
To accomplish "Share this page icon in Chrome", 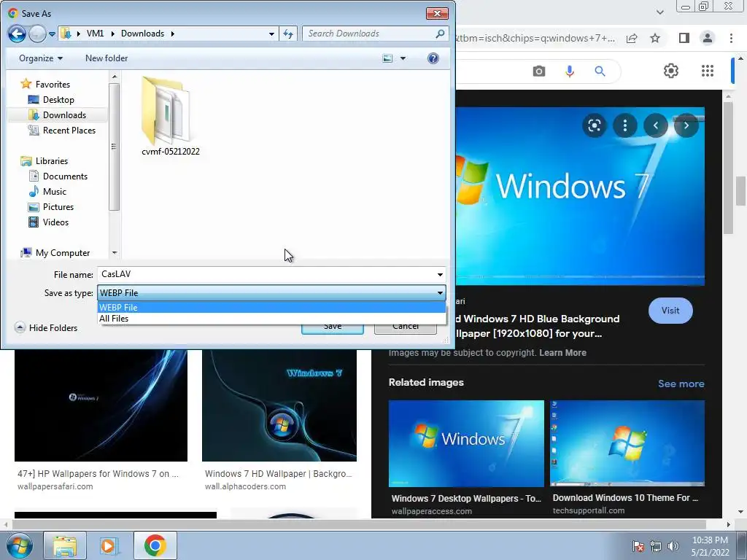I will (632, 38).
